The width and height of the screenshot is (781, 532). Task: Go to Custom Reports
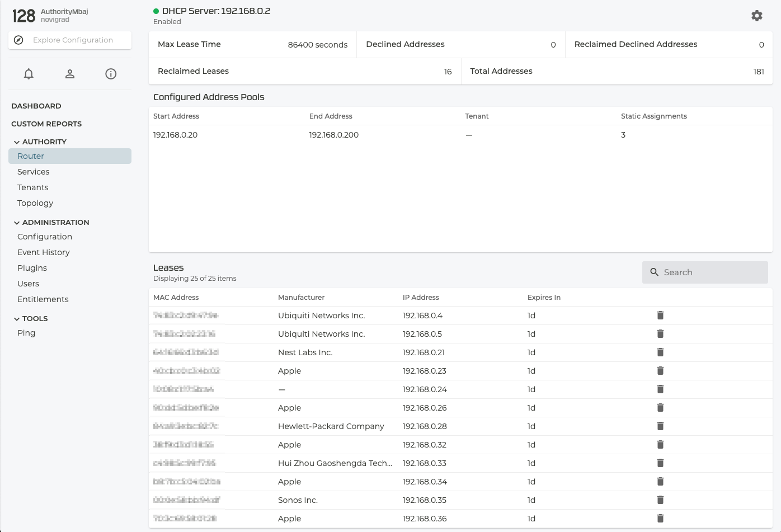coord(46,124)
